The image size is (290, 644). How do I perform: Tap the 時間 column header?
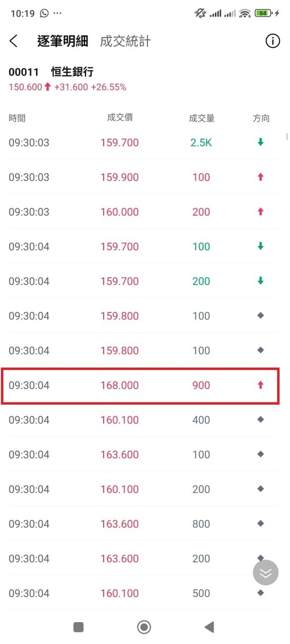17,118
